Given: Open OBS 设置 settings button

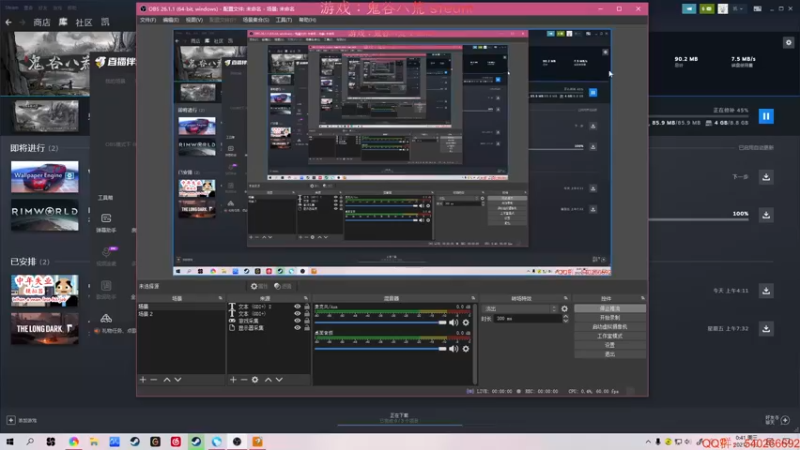Looking at the screenshot, I should pos(610,345).
